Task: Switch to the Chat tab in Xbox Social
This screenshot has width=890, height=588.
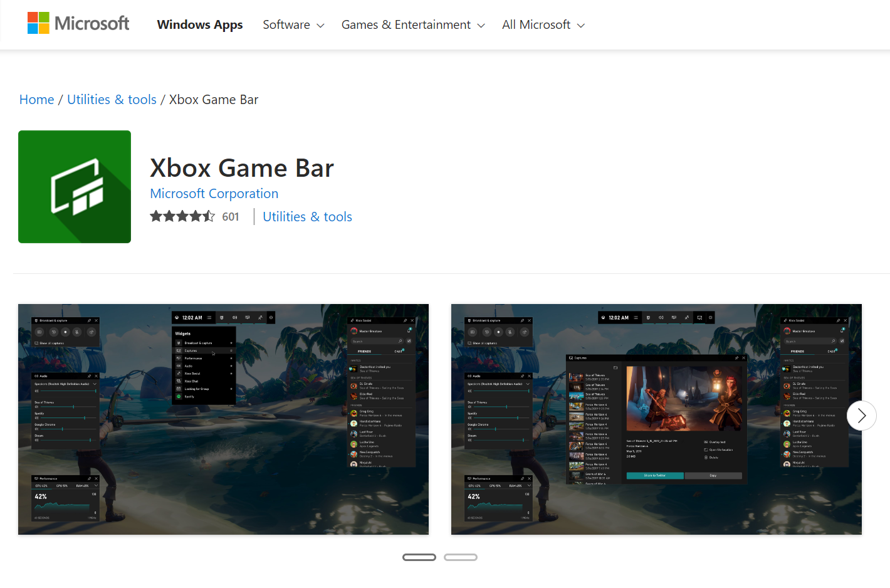Action: (x=398, y=351)
